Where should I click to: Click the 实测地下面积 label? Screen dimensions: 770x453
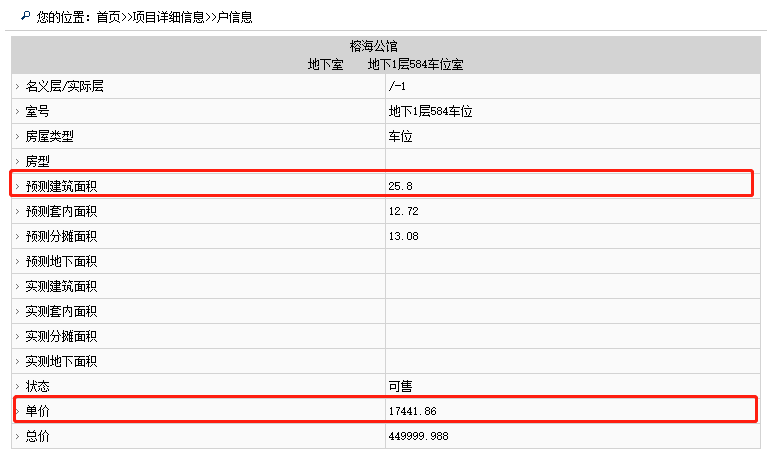click(x=61, y=362)
